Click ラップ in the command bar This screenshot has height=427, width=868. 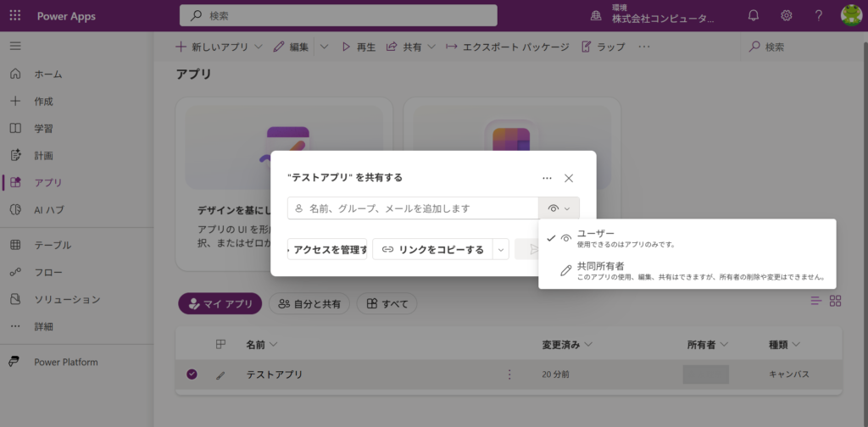(x=603, y=47)
